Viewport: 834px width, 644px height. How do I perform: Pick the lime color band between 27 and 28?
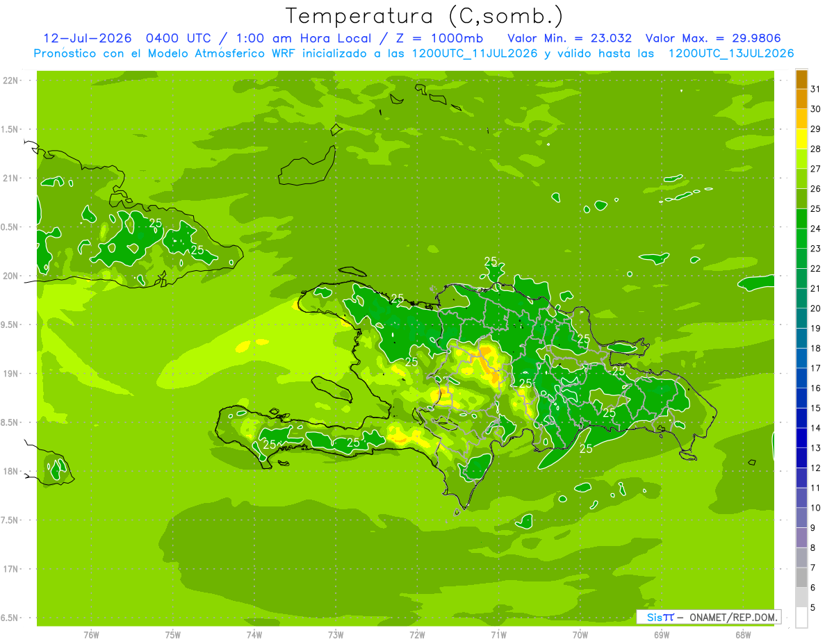pos(801,158)
